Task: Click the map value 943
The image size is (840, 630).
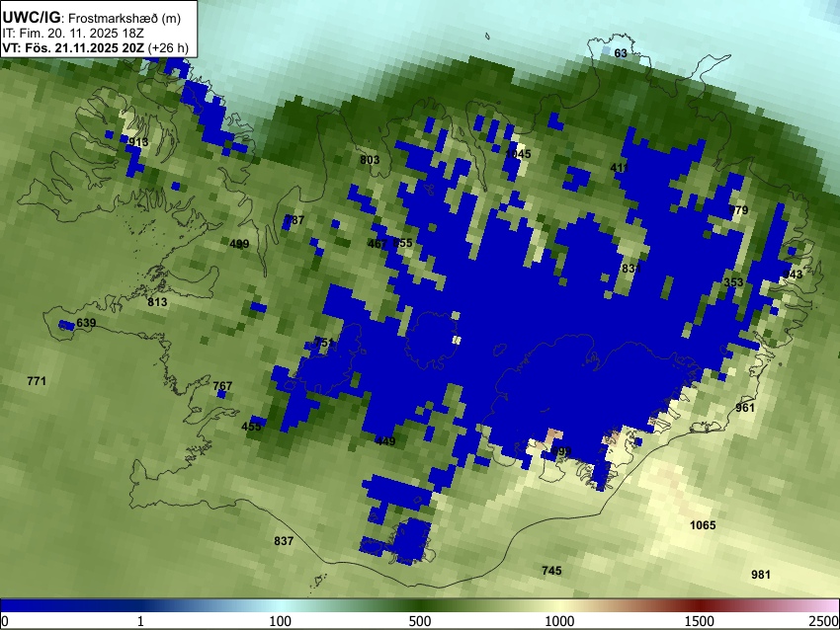Action: (x=793, y=275)
